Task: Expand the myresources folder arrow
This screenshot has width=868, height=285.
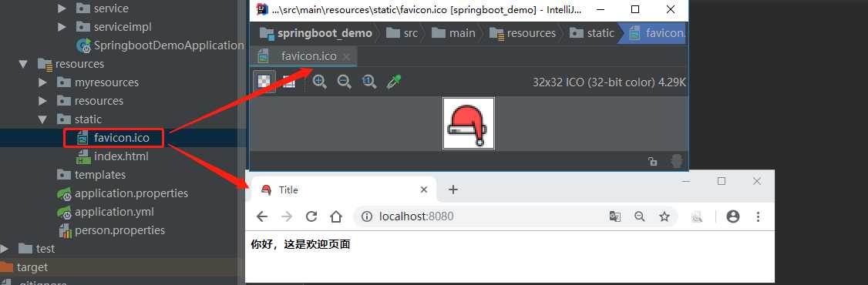Action: pos(42,82)
